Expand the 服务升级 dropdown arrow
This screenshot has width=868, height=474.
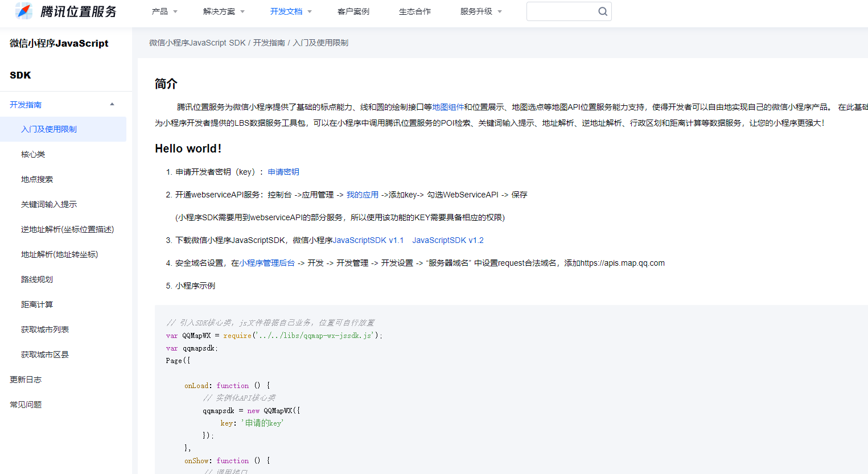point(500,11)
